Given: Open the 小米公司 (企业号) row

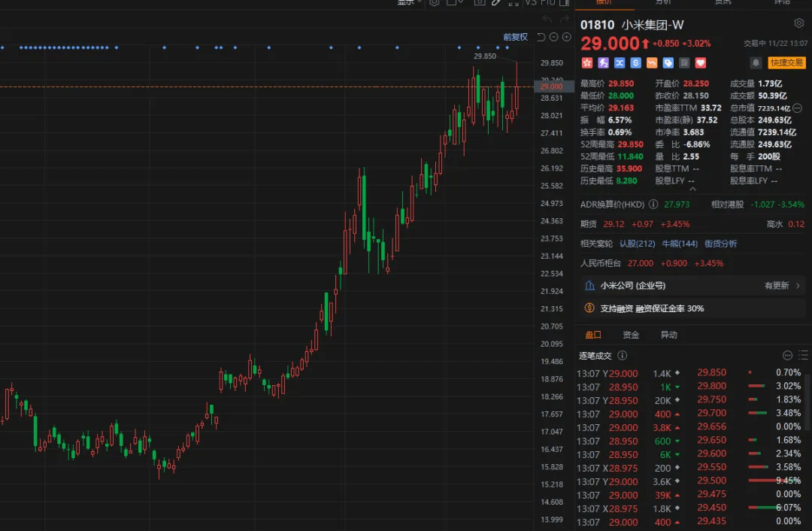Looking at the screenshot, I should [x=693, y=286].
